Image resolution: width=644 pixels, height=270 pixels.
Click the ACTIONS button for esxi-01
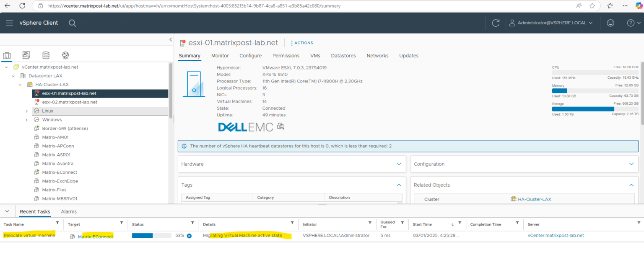click(x=301, y=43)
